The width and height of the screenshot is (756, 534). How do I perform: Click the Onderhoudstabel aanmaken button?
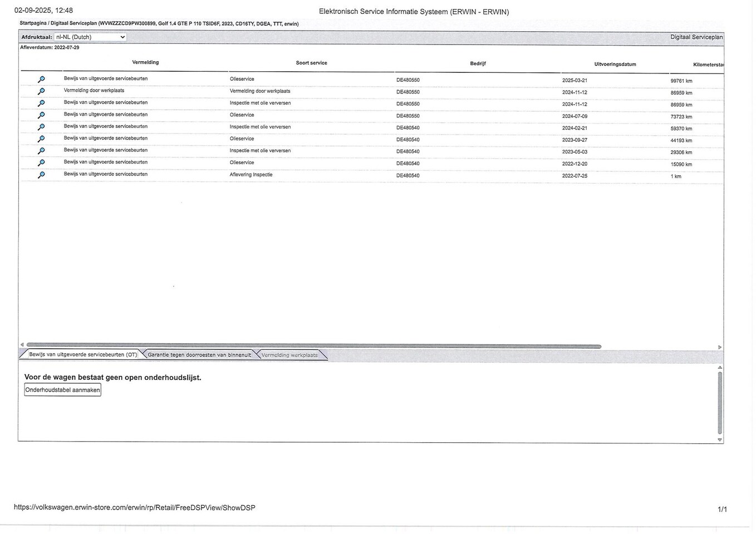pyautogui.click(x=63, y=390)
